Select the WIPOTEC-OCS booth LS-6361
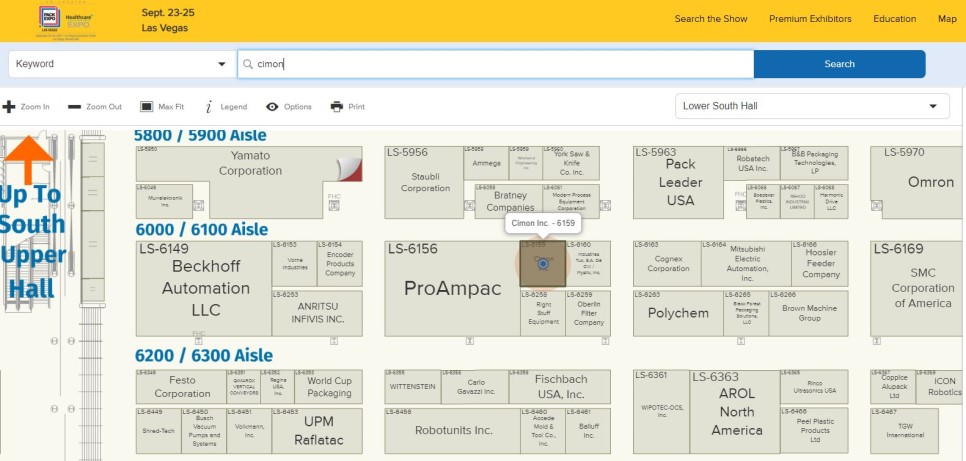This screenshot has width=966, height=461. (x=662, y=412)
